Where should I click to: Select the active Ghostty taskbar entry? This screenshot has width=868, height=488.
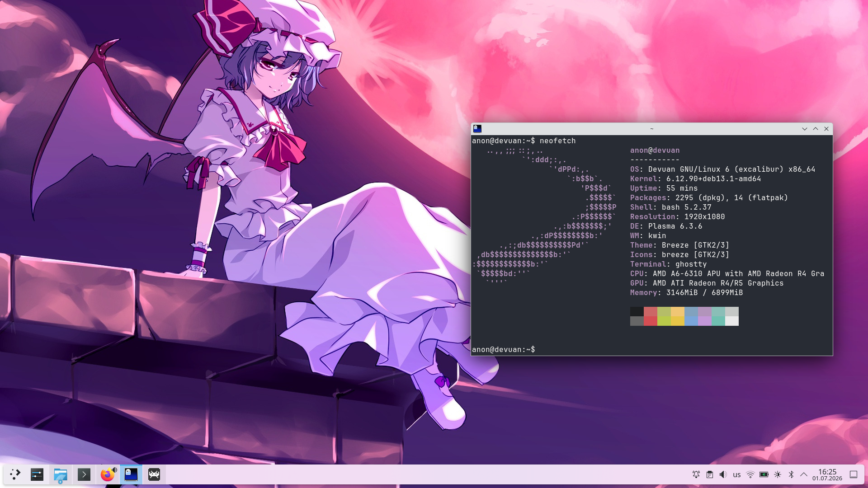point(131,474)
